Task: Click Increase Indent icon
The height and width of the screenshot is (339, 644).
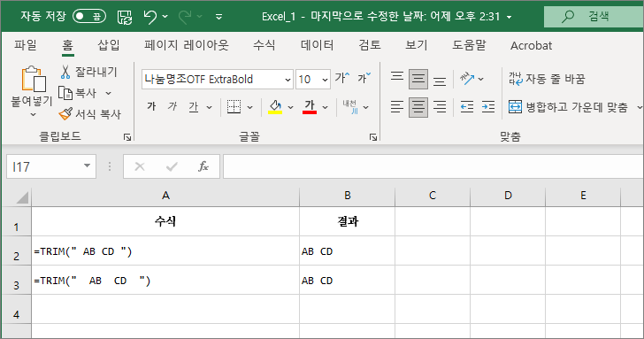Action: tap(488, 107)
